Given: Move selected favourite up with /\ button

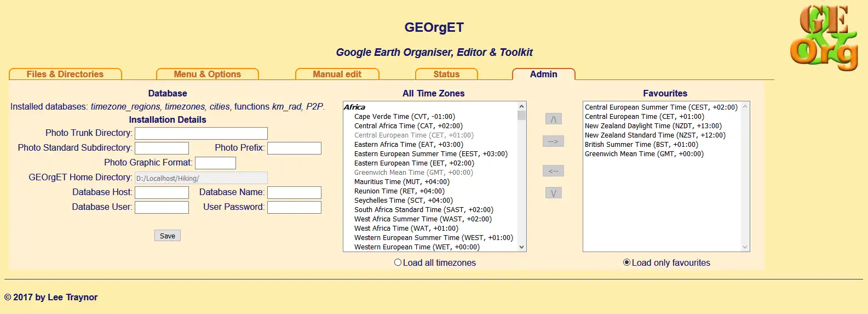Looking at the screenshot, I should pos(553,119).
